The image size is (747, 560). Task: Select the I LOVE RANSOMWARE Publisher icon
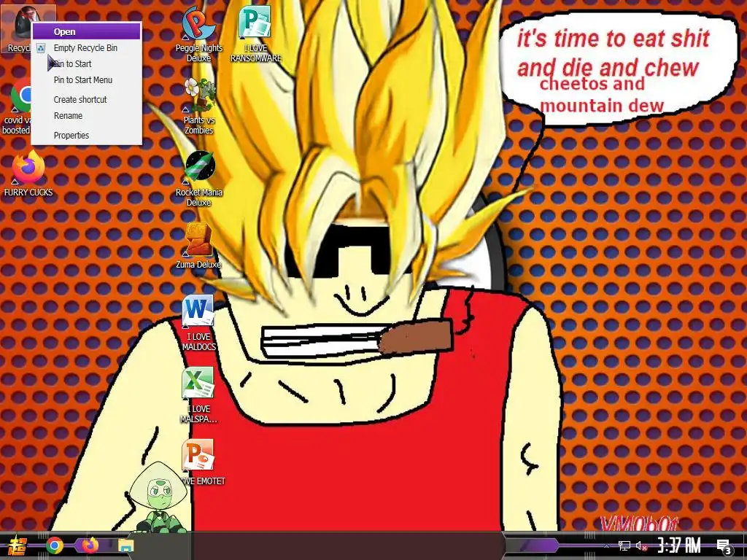[x=256, y=34]
